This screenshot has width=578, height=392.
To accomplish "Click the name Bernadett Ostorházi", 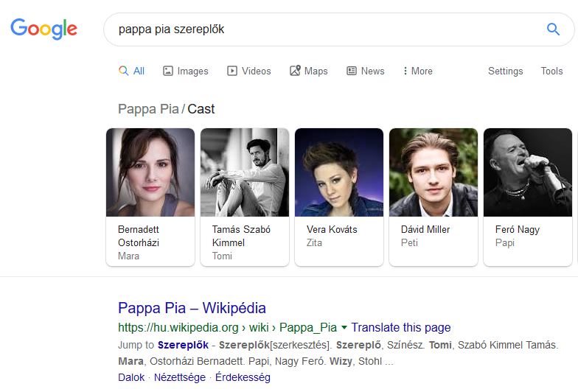I will point(139,236).
